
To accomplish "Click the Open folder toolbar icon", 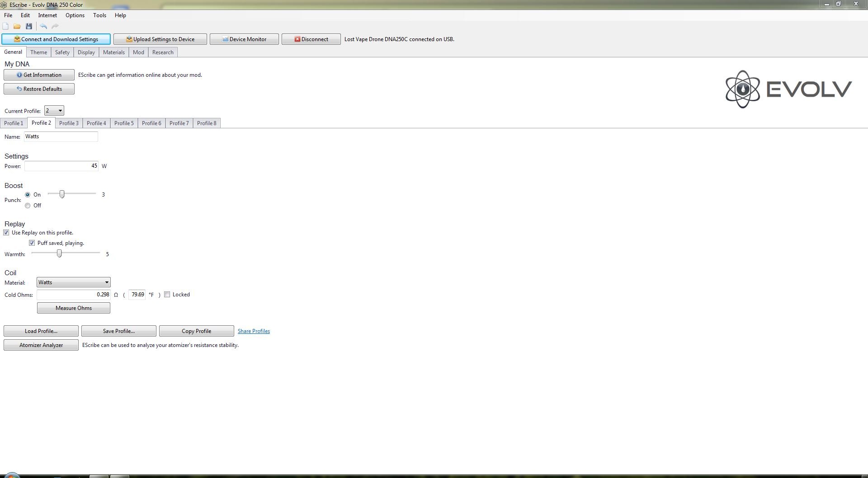I will click(x=17, y=26).
